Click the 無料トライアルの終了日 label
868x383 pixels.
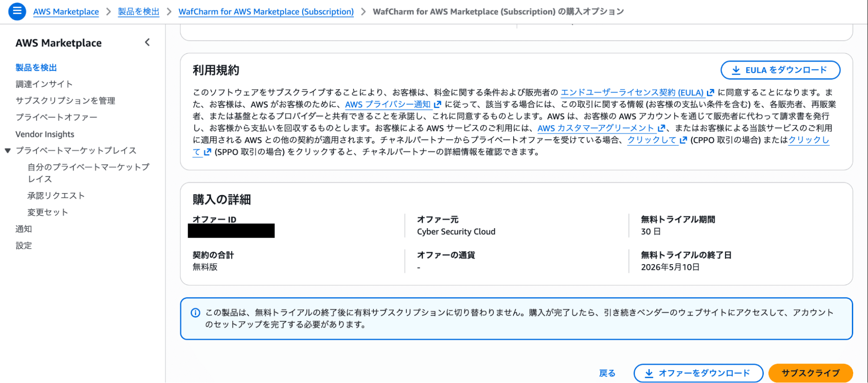click(x=686, y=255)
